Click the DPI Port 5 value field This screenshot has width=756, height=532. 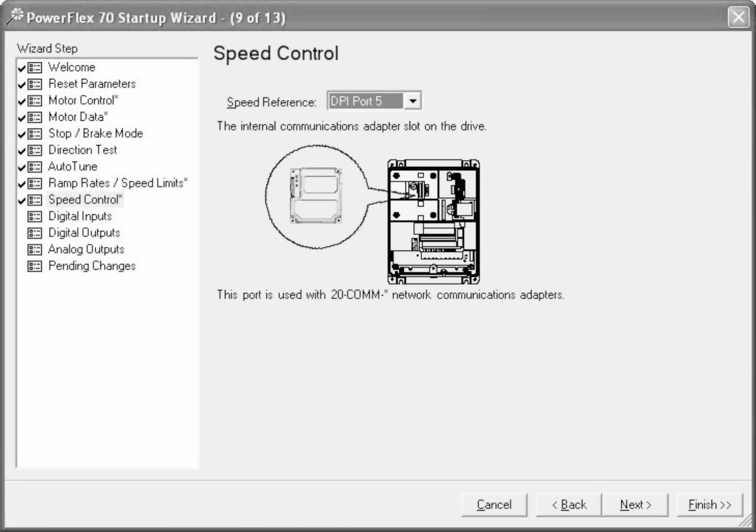pos(366,101)
